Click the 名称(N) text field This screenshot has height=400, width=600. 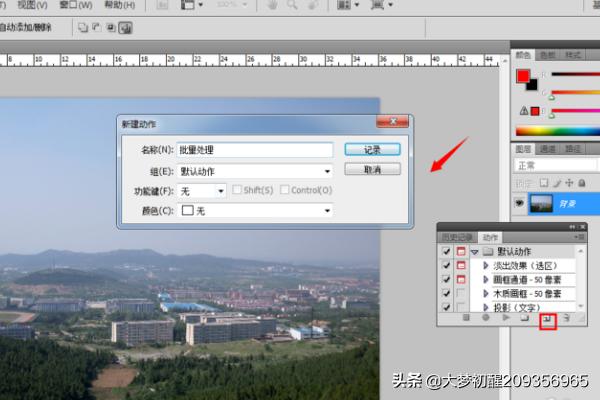click(254, 150)
